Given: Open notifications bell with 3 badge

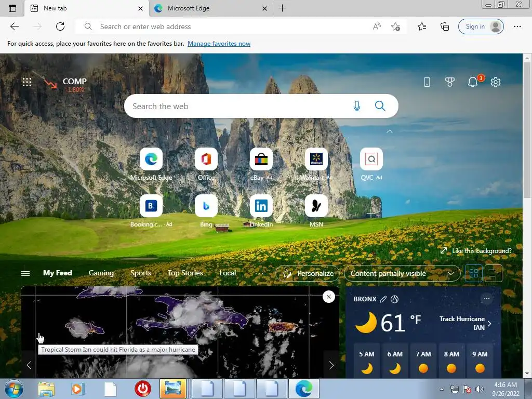Looking at the screenshot, I should [x=473, y=82].
